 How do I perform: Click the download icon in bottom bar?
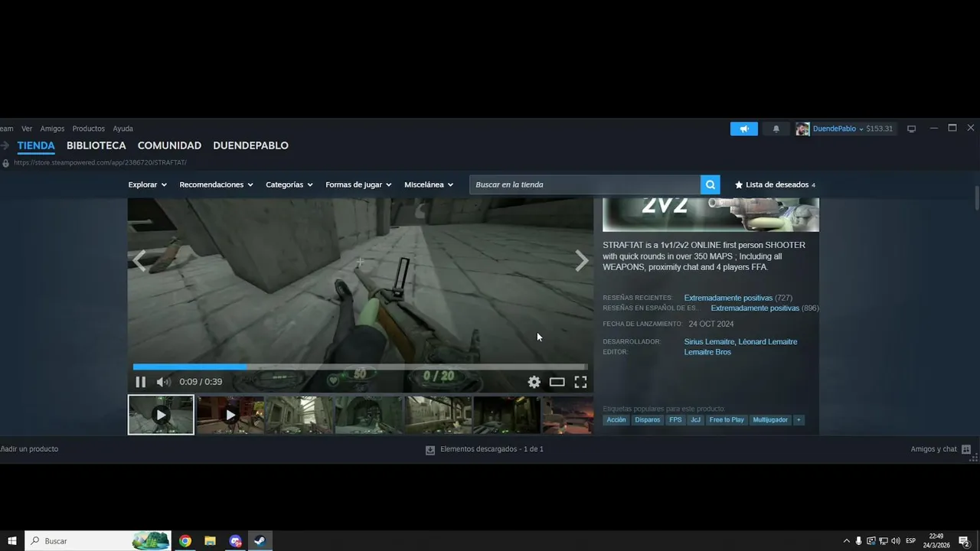tap(430, 450)
